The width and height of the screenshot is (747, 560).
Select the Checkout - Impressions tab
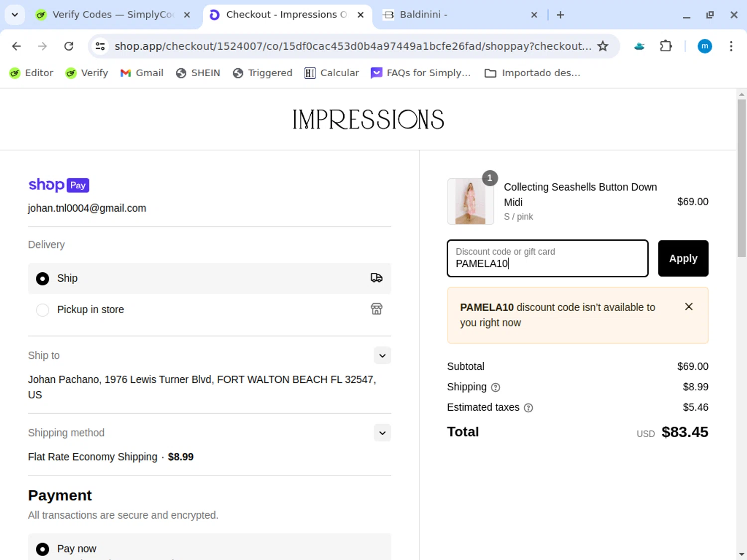[286, 15]
